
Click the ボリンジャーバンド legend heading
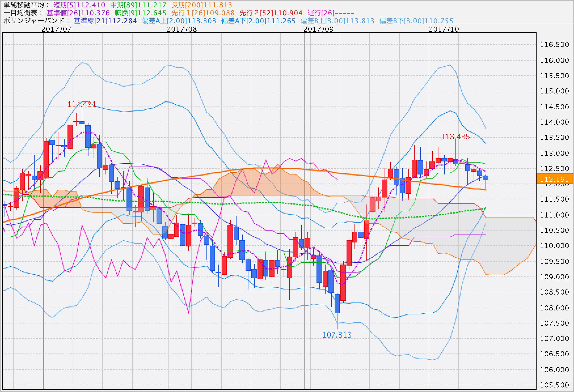click(37, 21)
